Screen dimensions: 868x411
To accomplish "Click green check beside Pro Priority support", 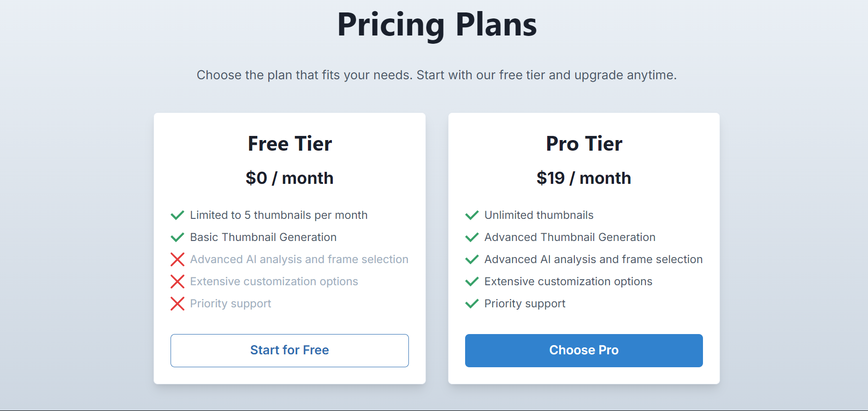I will [472, 304].
